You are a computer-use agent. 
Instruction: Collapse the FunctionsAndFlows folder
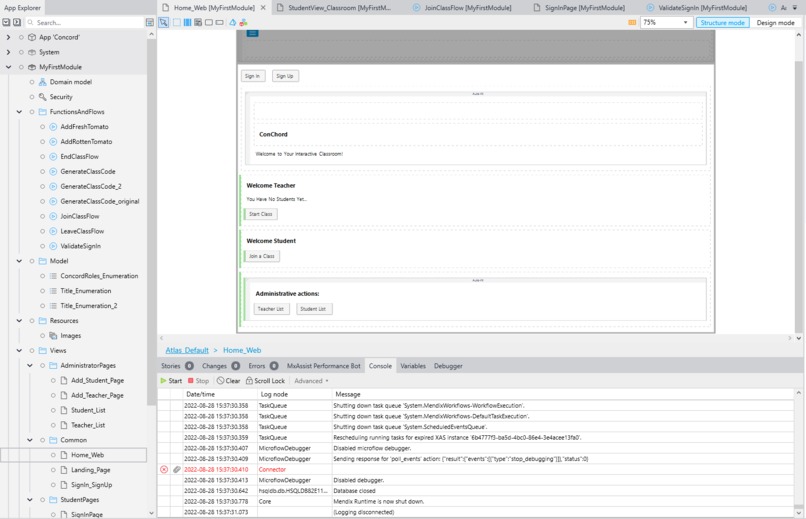[x=19, y=112]
